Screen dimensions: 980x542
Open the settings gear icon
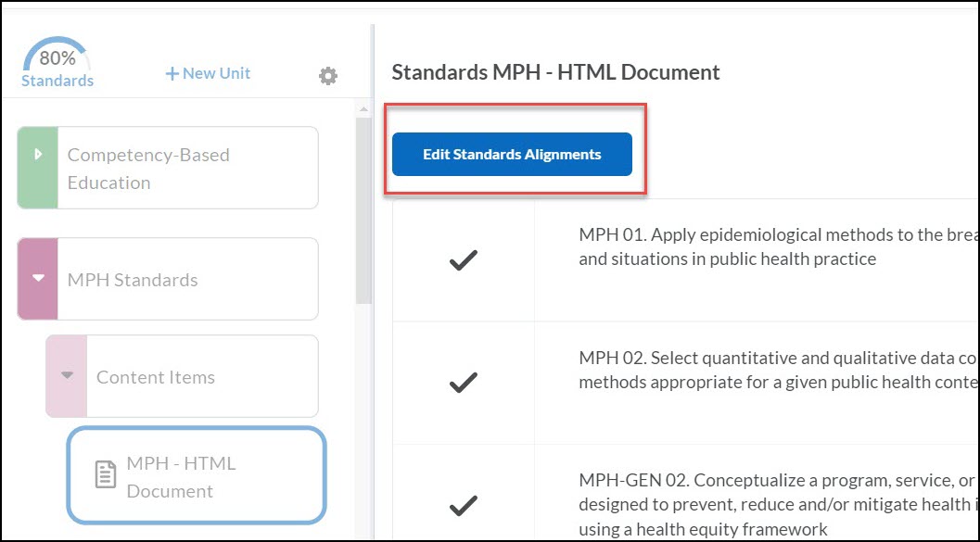(328, 76)
